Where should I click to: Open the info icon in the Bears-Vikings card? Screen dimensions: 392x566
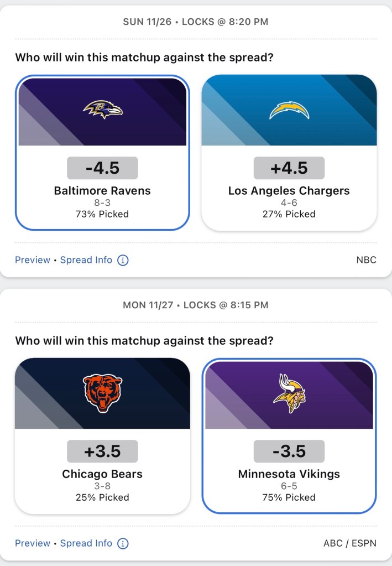[123, 543]
